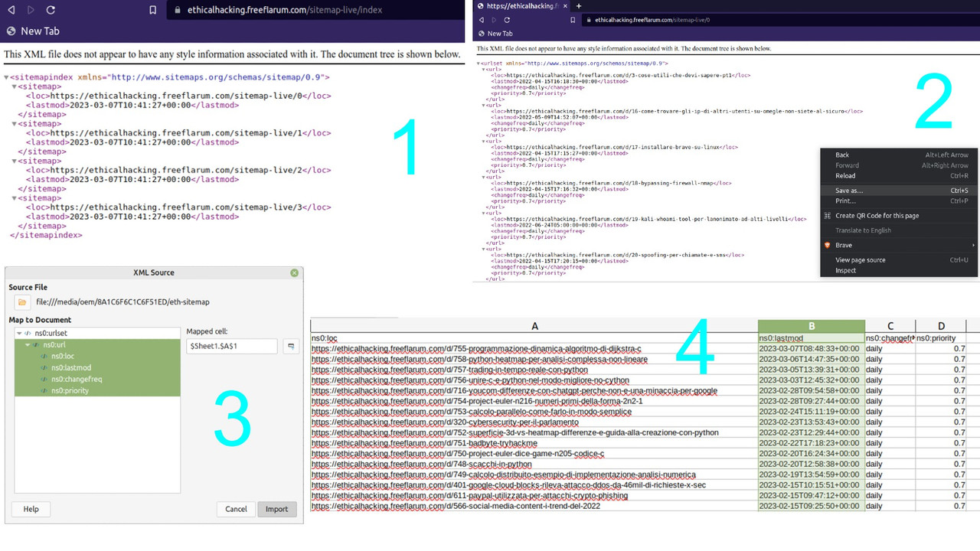
Task: Edit the Mapped cell field $Sheet1.$A$1
Action: coord(231,347)
